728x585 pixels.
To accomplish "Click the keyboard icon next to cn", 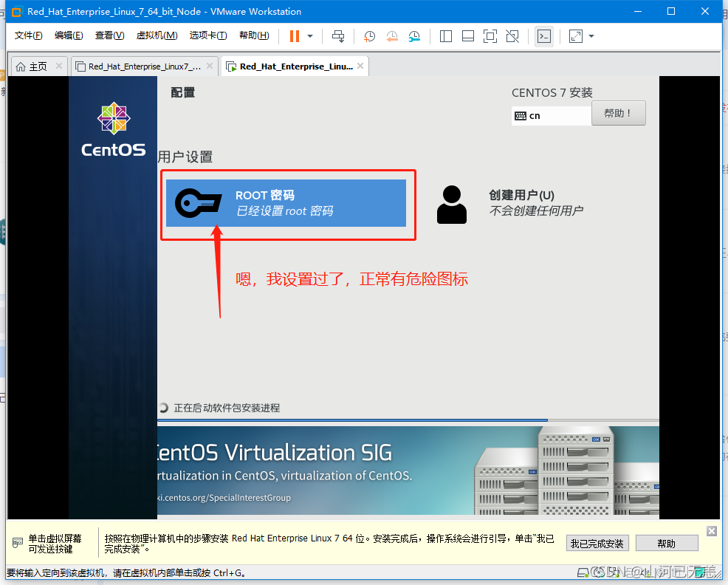I will coord(521,116).
